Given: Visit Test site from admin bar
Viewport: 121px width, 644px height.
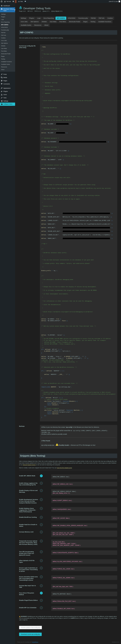Looking at the screenshot, I should (8, 2).
